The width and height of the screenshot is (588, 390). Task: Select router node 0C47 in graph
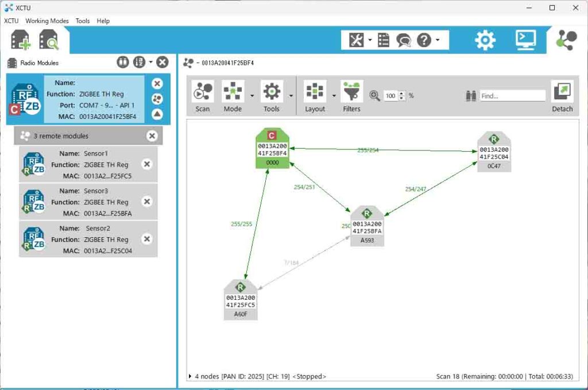click(x=494, y=152)
